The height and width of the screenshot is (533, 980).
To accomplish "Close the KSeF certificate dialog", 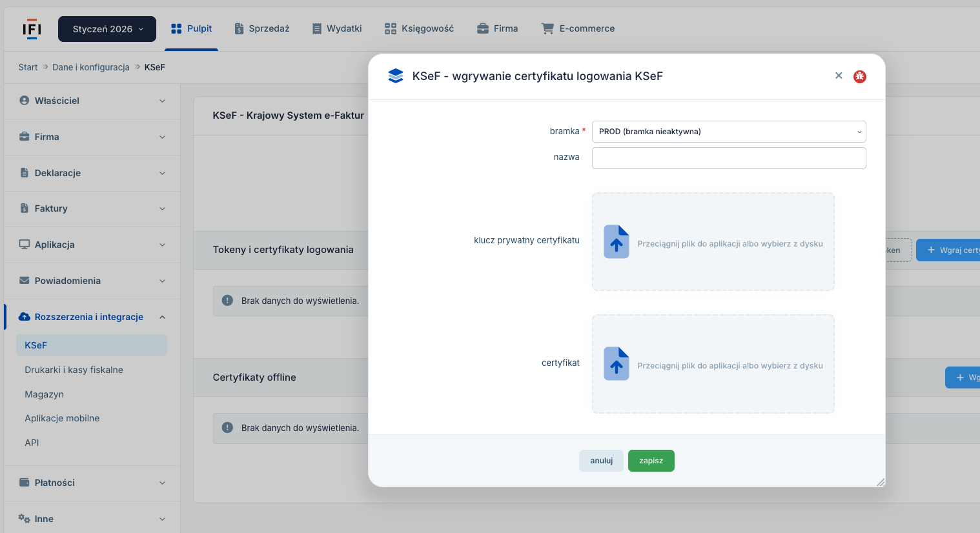I will click(839, 75).
